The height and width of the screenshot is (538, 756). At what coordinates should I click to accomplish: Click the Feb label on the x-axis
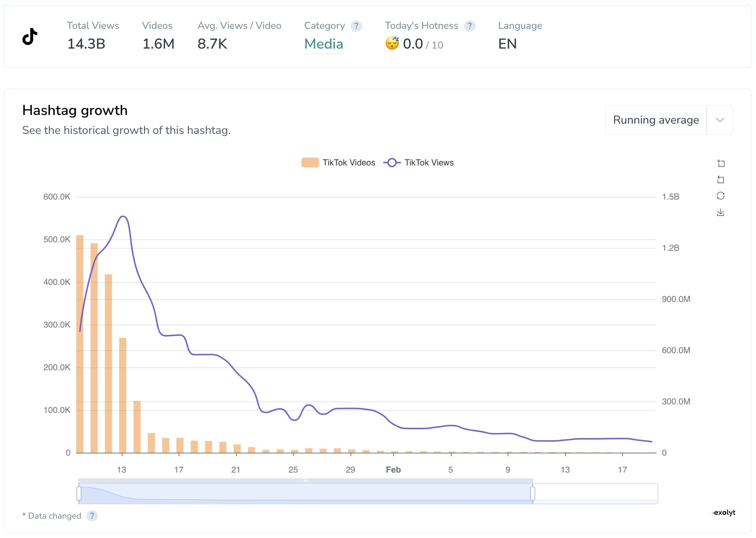pos(393,470)
